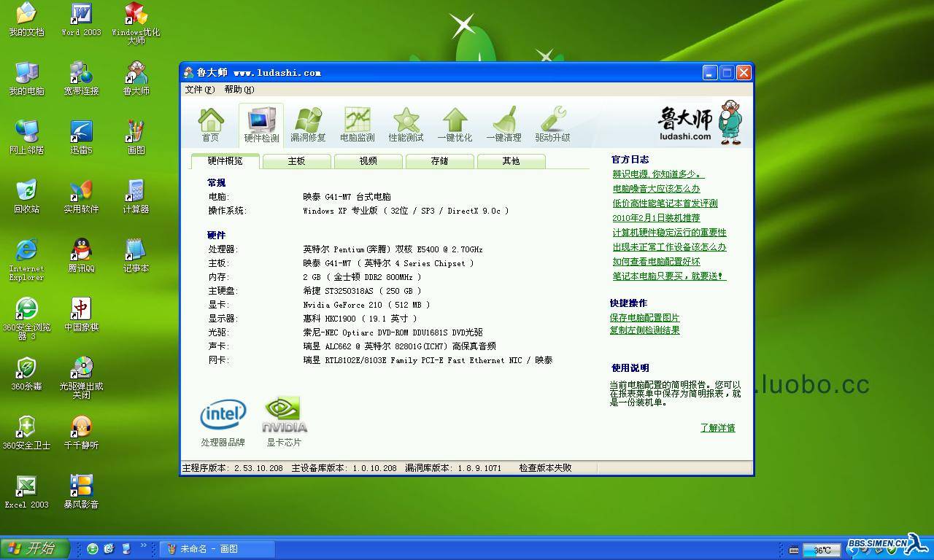934x560 pixels.
Task: Open link 笔记本电脑只要买,就要送
Action: click(x=669, y=276)
